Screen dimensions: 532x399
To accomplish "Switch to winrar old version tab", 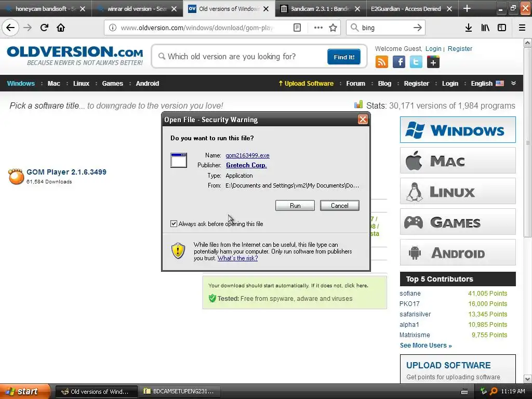I will 137,8.
